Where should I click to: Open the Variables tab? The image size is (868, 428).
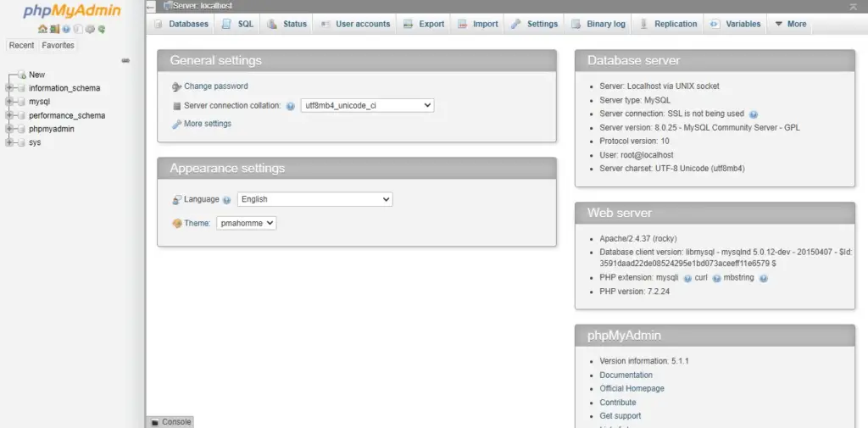[x=736, y=24]
